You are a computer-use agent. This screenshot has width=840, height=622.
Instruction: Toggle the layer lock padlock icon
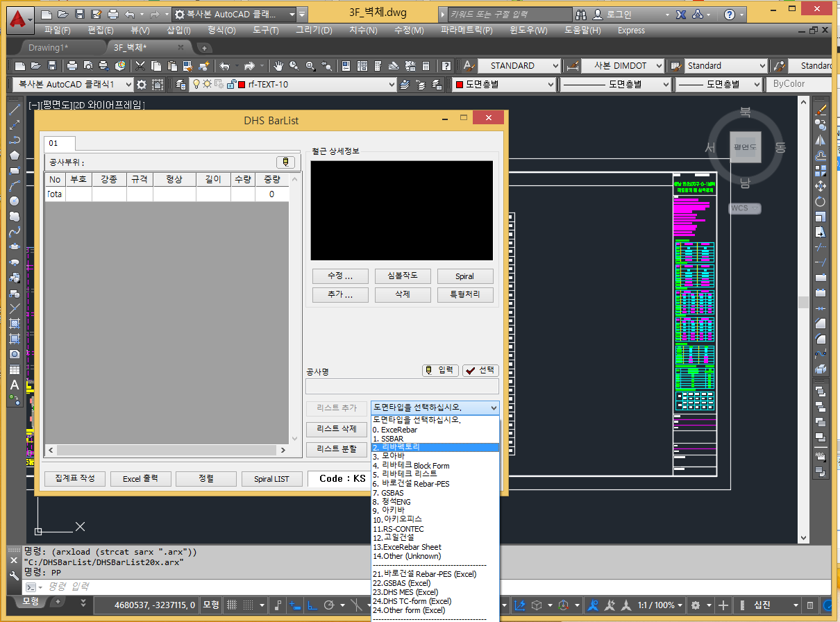pos(230,85)
